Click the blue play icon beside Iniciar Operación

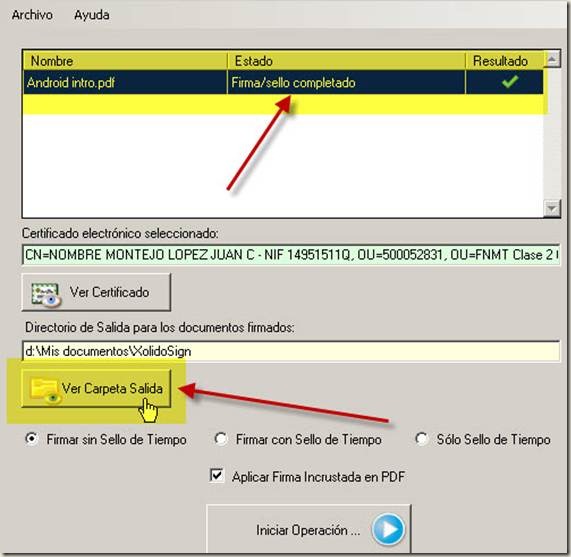pyautogui.click(x=388, y=529)
